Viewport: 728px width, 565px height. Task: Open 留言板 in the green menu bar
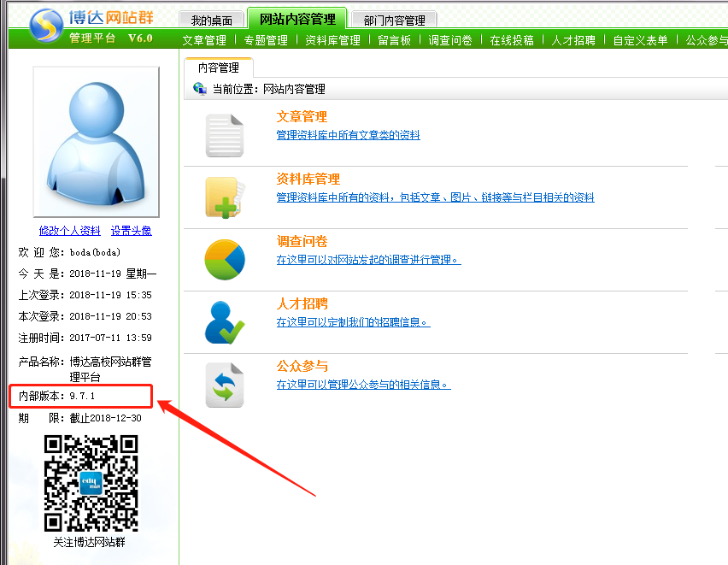pyautogui.click(x=394, y=40)
